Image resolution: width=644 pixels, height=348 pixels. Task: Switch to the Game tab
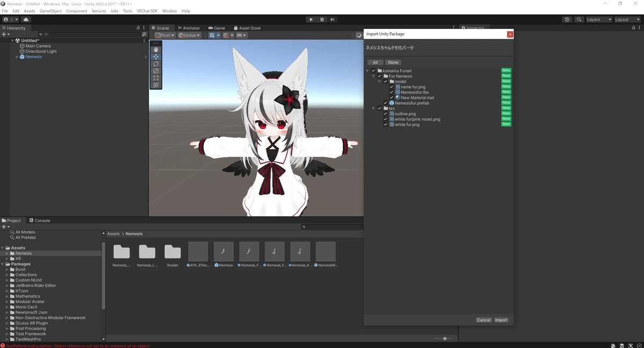point(217,28)
